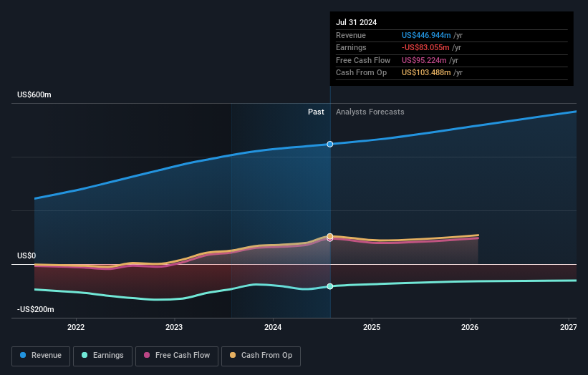Click the blue Revenue legend dot
This screenshot has width=588, height=375.
point(23,355)
